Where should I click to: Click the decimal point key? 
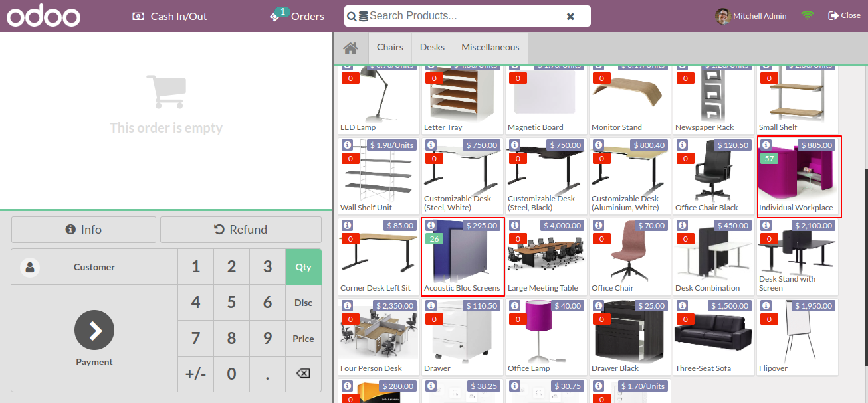coord(267,374)
